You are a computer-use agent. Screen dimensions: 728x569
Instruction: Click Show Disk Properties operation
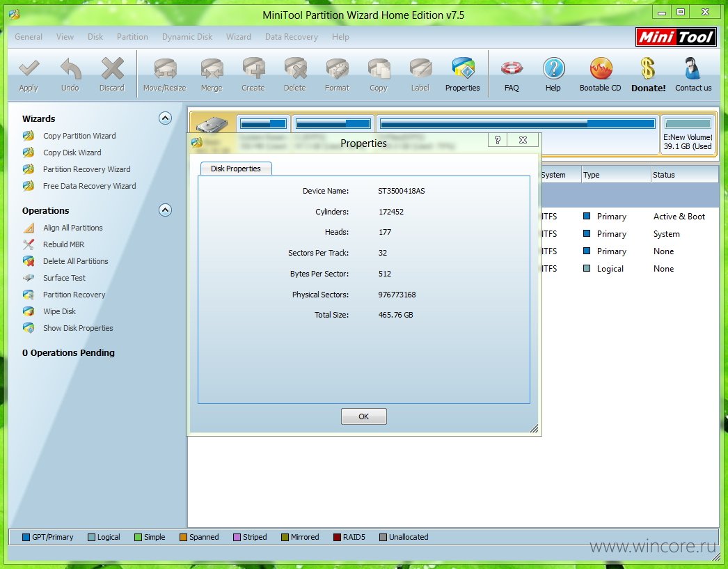[x=78, y=328]
